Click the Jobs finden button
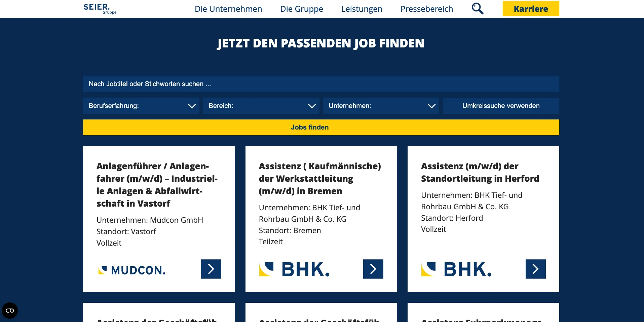Screen dimensions: 644x322 point(321,127)
